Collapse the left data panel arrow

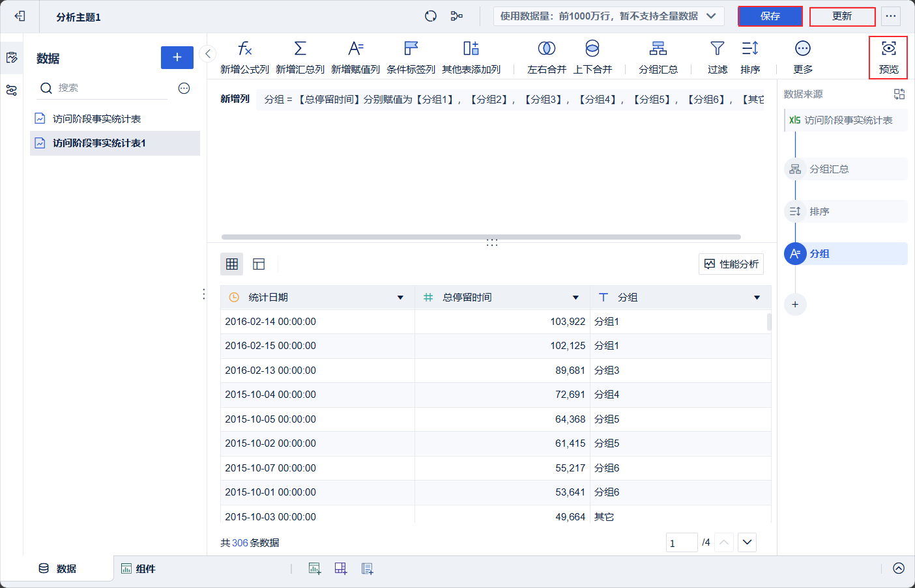208,54
